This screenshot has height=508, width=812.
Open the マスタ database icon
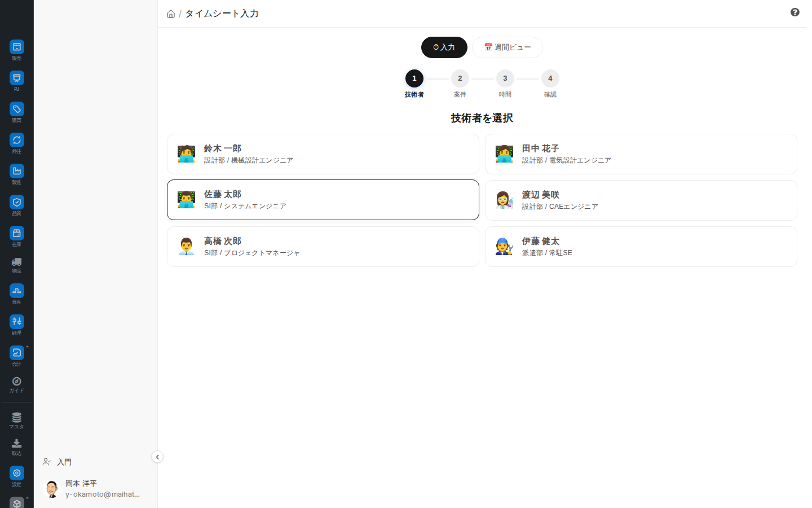17,418
